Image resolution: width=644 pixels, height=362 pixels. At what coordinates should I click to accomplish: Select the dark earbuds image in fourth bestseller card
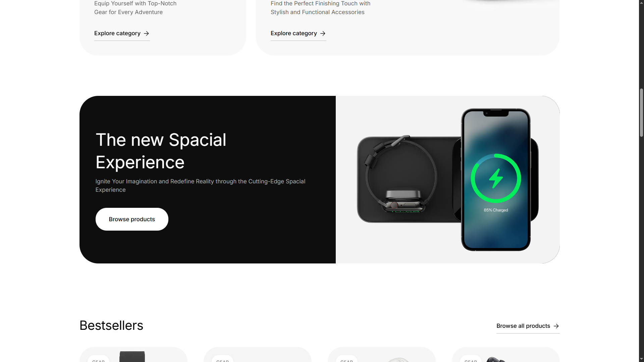(496, 359)
